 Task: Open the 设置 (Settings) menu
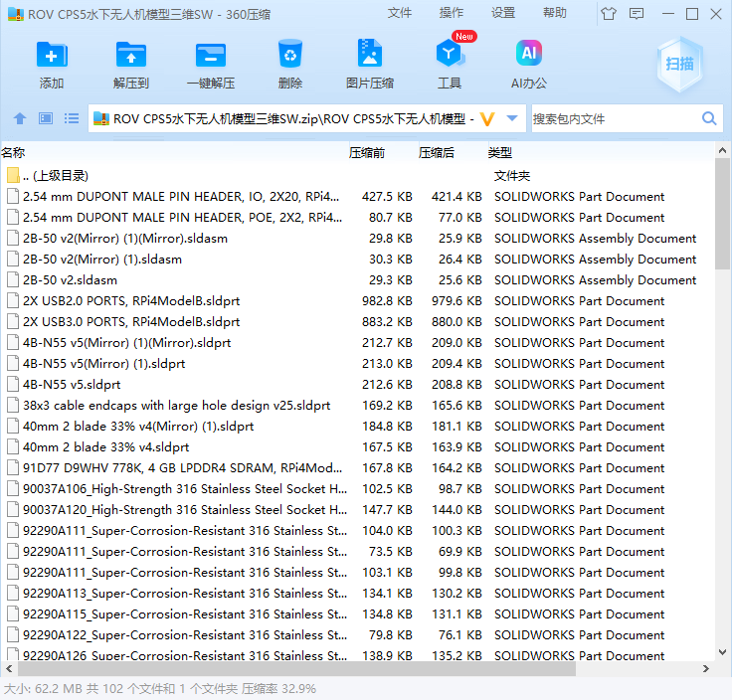[503, 13]
